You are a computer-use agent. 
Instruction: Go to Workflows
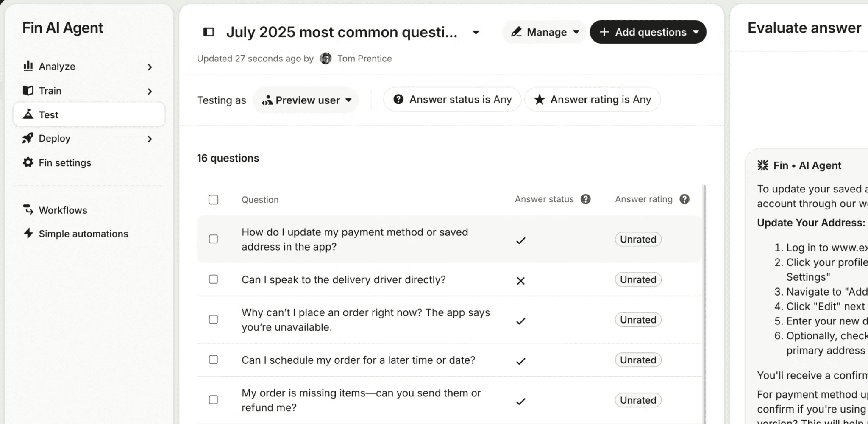(x=89, y=210)
